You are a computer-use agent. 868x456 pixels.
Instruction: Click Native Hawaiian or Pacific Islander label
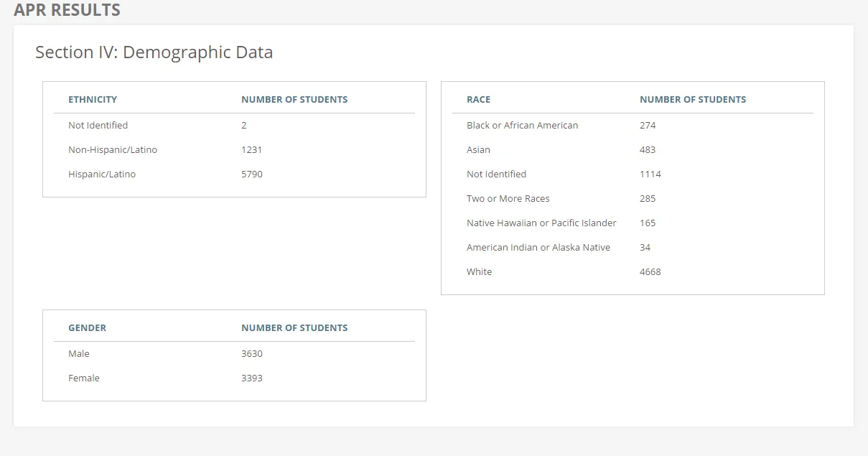541,223
